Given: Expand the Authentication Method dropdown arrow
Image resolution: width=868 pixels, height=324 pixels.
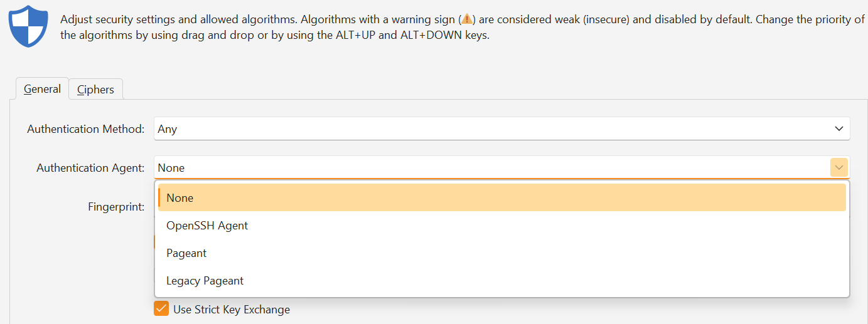Looking at the screenshot, I should (x=839, y=128).
